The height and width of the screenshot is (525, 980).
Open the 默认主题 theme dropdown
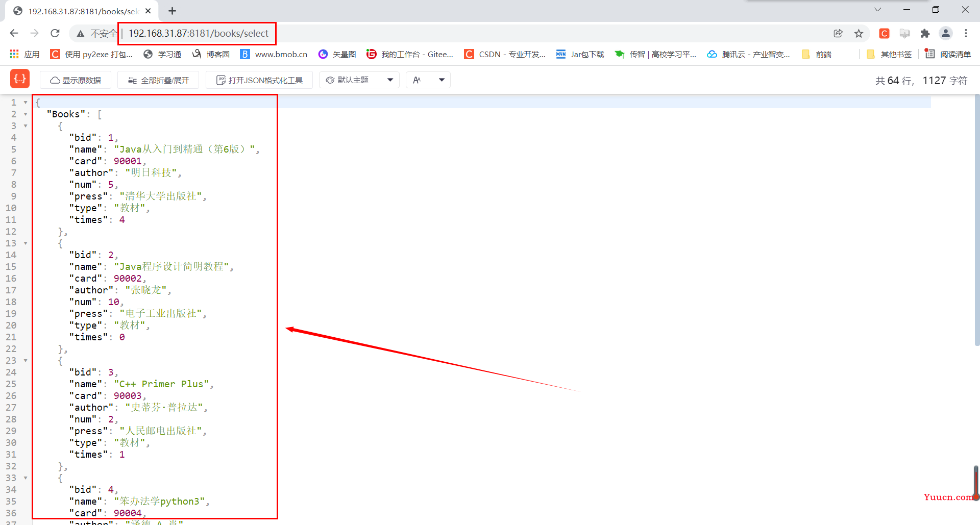(359, 80)
